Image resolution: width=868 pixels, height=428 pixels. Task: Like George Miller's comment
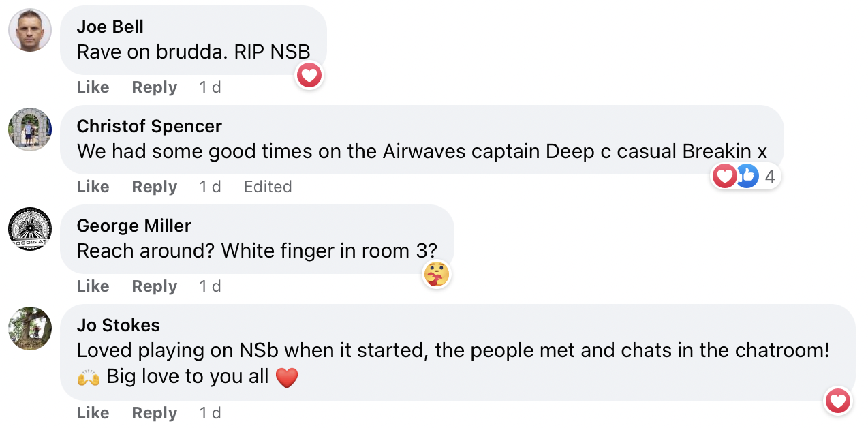tap(93, 286)
